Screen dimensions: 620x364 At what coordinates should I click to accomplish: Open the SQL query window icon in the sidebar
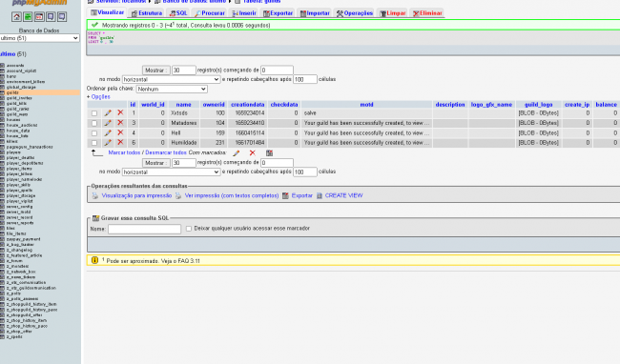(x=39, y=16)
